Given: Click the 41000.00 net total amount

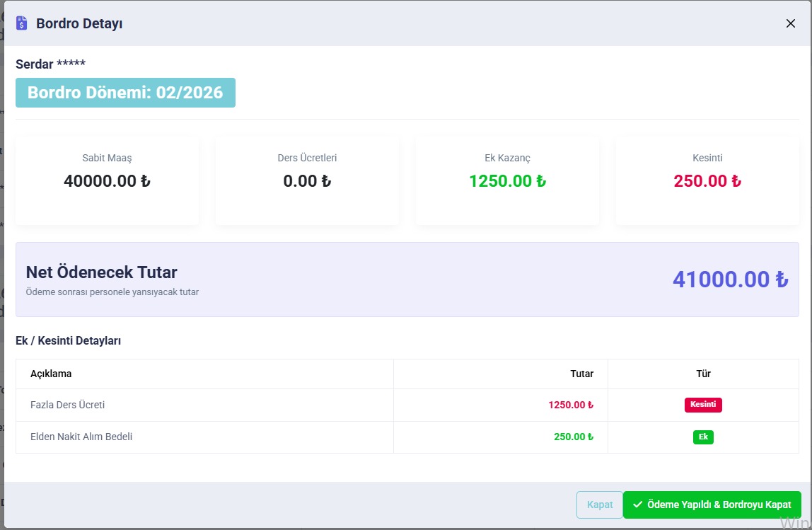Looking at the screenshot, I should pyautogui.click(x=730, y=280).
